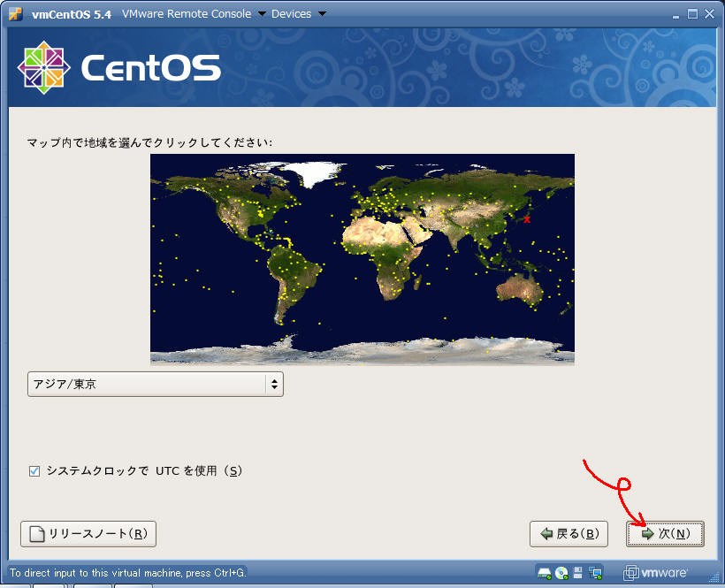This screenshot has width=725, height=588.
Task: Click the CD/DVD drive status icon
Action: (561, 572)
